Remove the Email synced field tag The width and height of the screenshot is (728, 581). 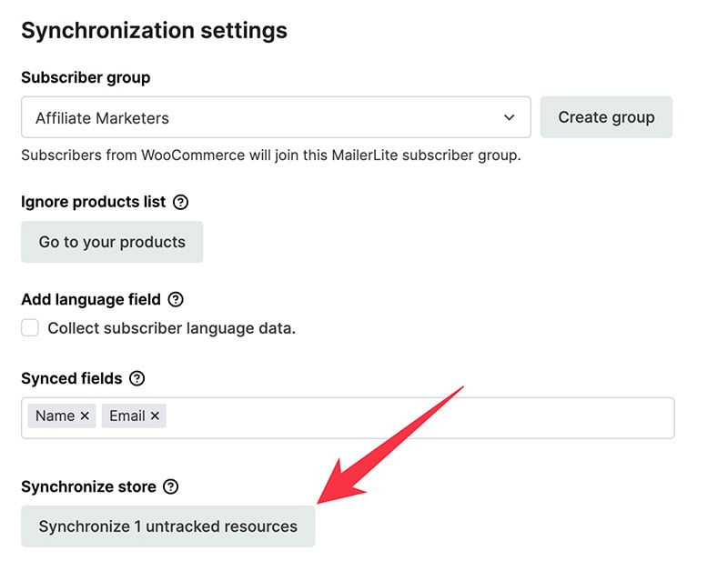tap(155, 416)
